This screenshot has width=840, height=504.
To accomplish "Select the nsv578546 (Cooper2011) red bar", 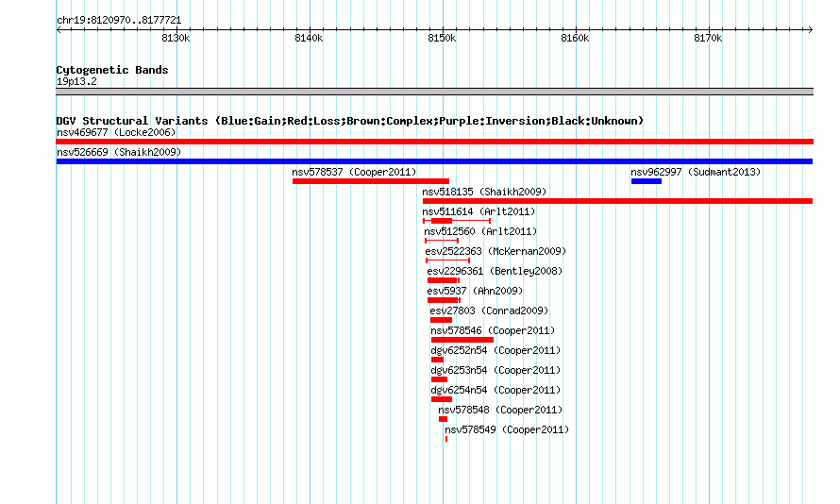I will point(462,340).
